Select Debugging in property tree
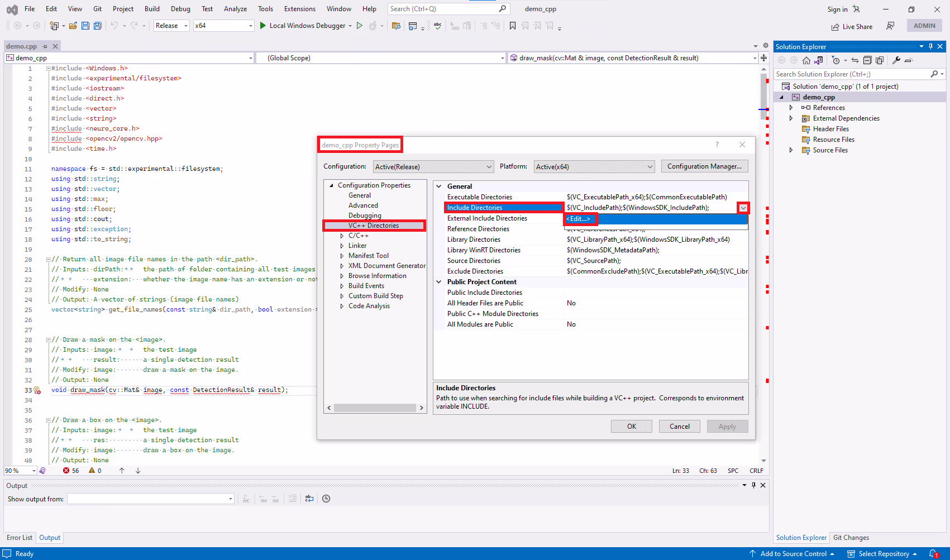This screenshot has height=560, width=950. (x=365, y=216)
